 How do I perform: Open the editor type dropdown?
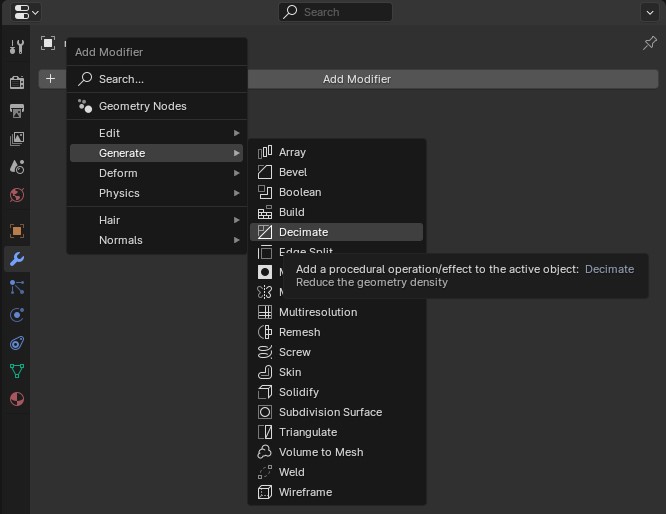pyautogui.click(x=25, y=12)
